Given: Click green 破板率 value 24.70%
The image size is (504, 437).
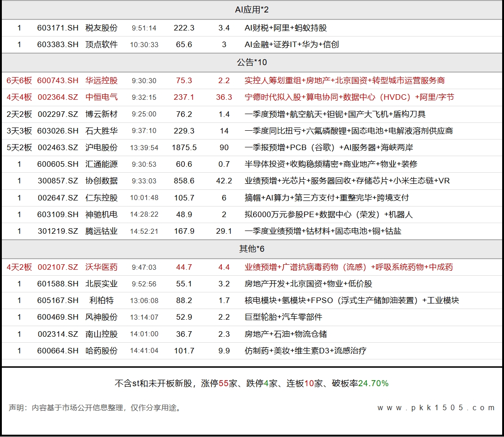Looking at the screenshot, I should 373,383.
